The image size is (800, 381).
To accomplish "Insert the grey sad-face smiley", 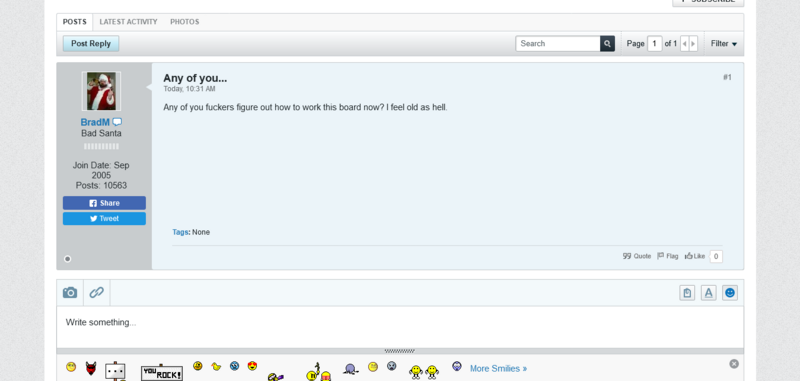I will click(391, 366).
